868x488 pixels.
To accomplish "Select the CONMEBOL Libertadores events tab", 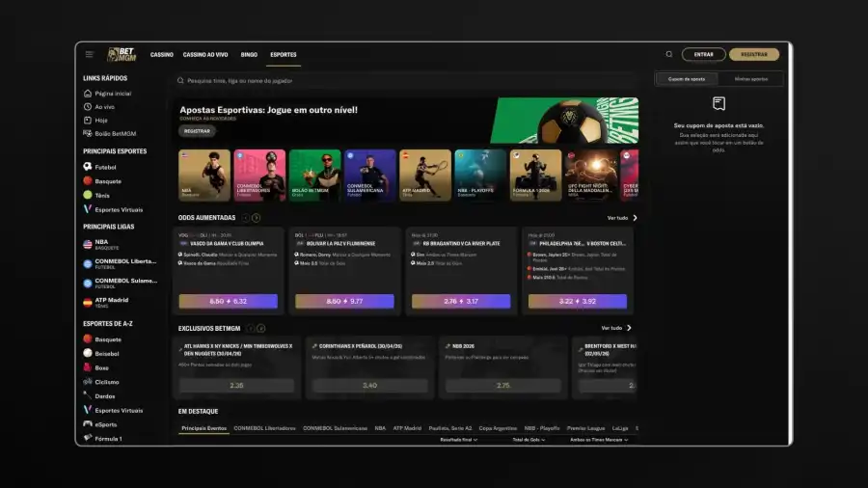I will 264,428.
